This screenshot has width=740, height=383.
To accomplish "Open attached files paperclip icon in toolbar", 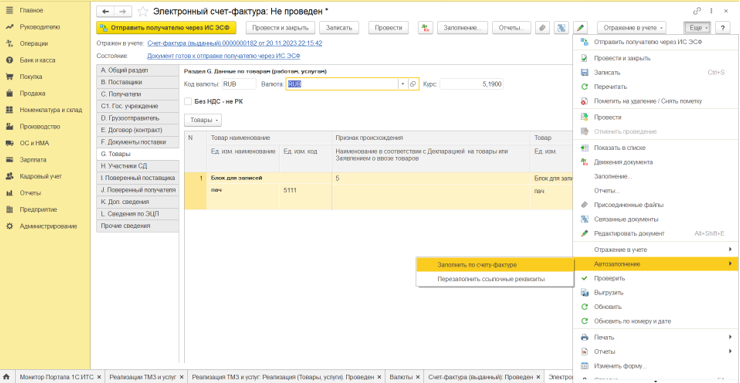I will coord(542,28).
